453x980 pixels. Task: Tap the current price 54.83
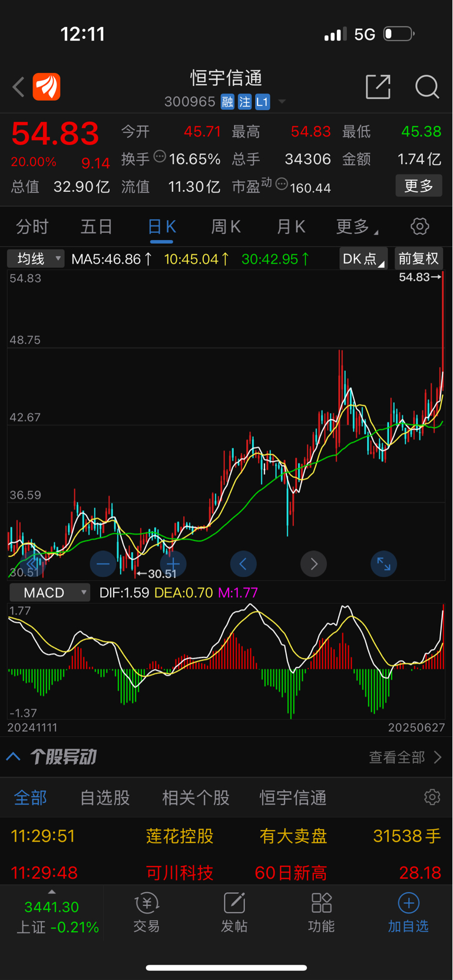(55, 134)
